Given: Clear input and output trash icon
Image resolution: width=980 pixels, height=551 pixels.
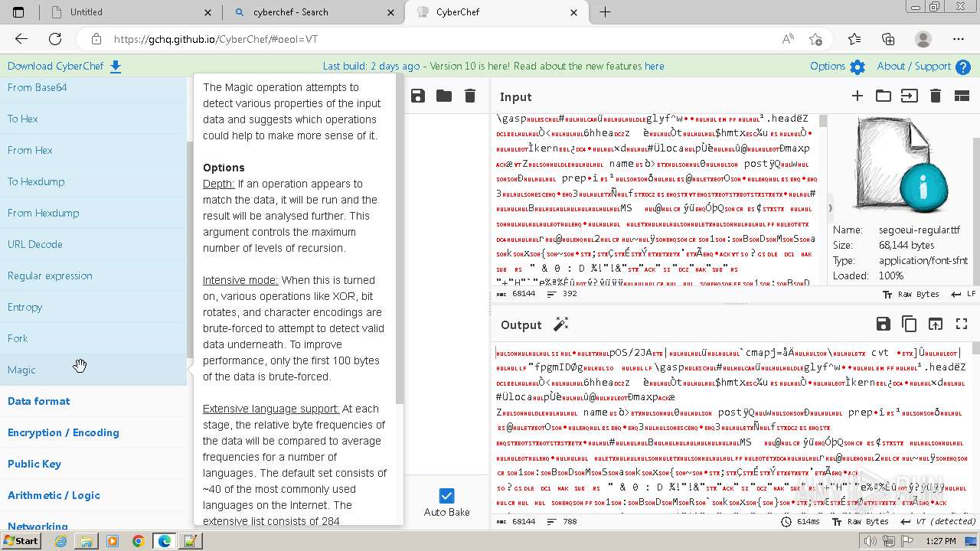Looking at the screenshot, I should coord(935,96).
